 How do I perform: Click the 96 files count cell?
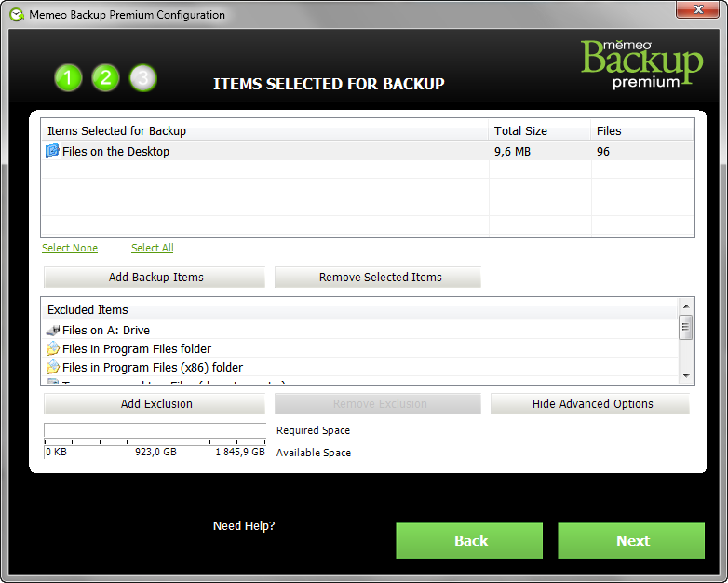[x=603, y=152]
